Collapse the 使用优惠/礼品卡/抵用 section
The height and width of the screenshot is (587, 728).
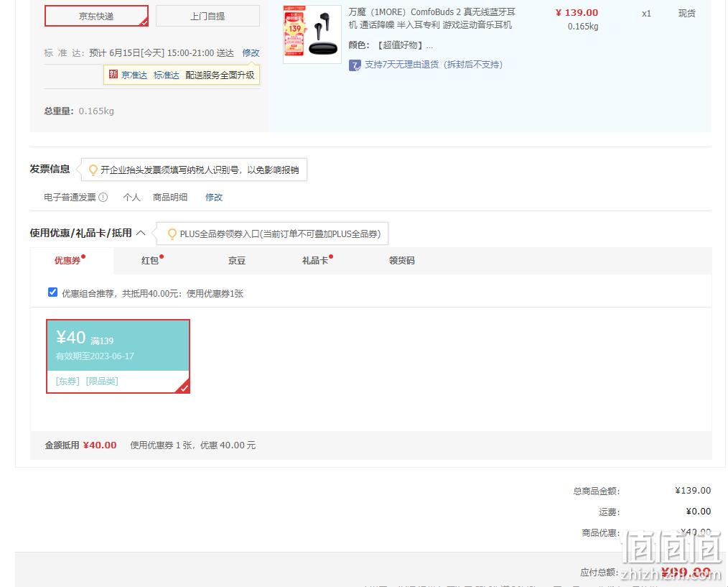click(x=141, y=233)
